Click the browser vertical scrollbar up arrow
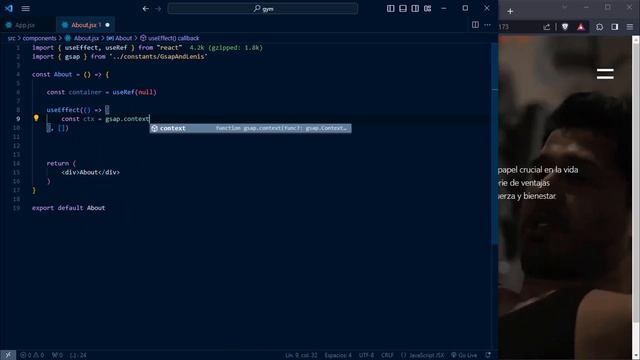 (636, 40)
